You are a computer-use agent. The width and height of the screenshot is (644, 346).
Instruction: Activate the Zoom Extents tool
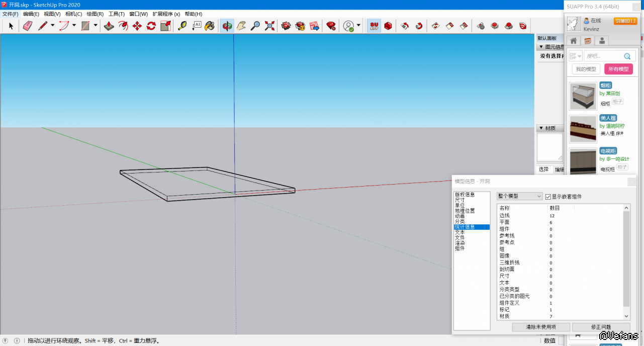[x=269, y=26]
